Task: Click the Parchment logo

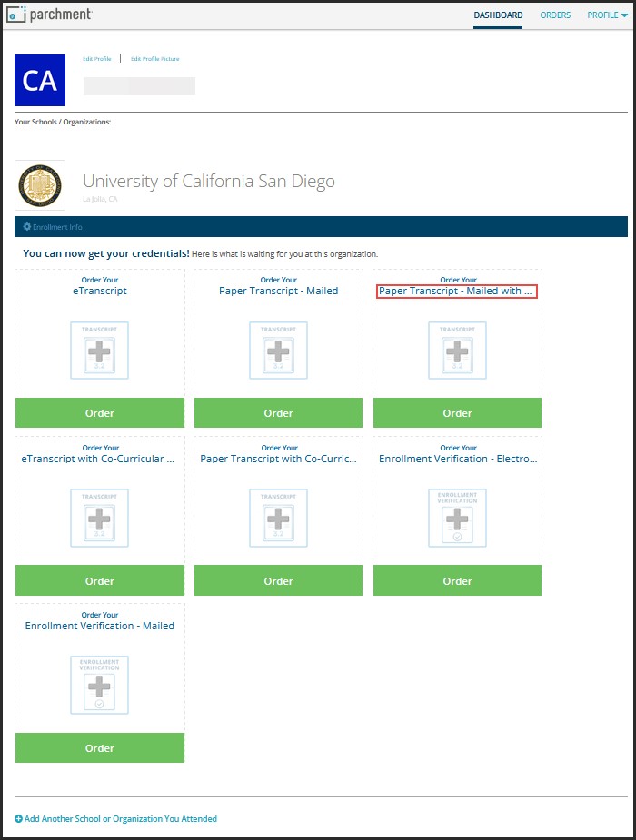Action: pyautogui.click(x=49, y=15)
